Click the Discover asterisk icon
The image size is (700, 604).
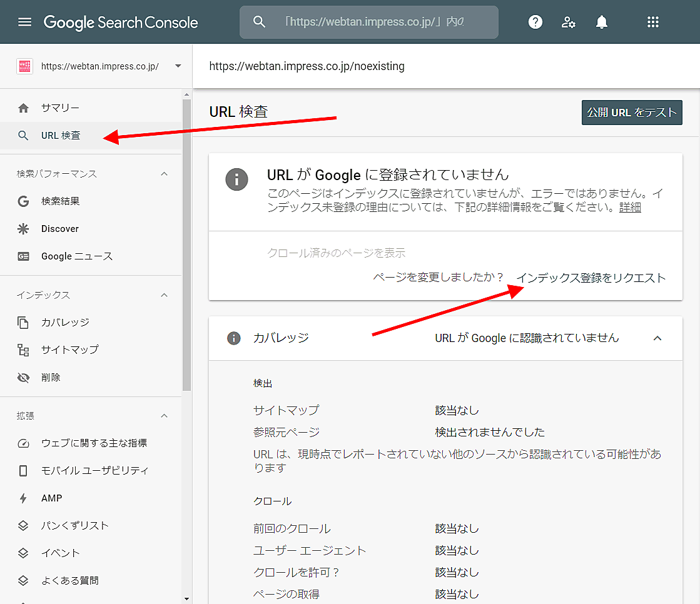24,229
